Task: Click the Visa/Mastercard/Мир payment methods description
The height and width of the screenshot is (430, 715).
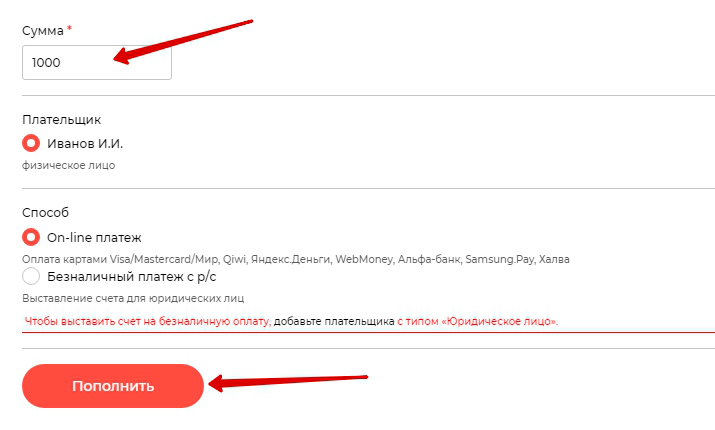Action: pos(295,259)
